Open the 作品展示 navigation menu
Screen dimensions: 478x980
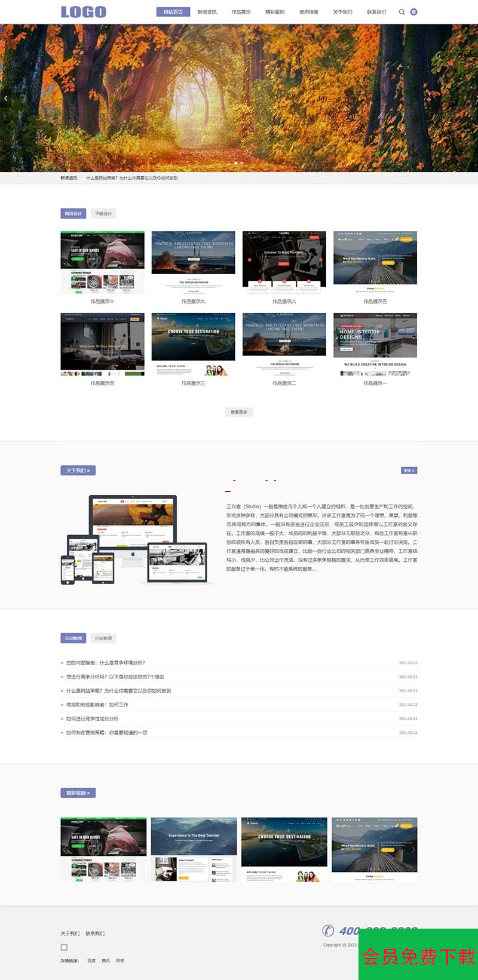click(x=241, y=12)
